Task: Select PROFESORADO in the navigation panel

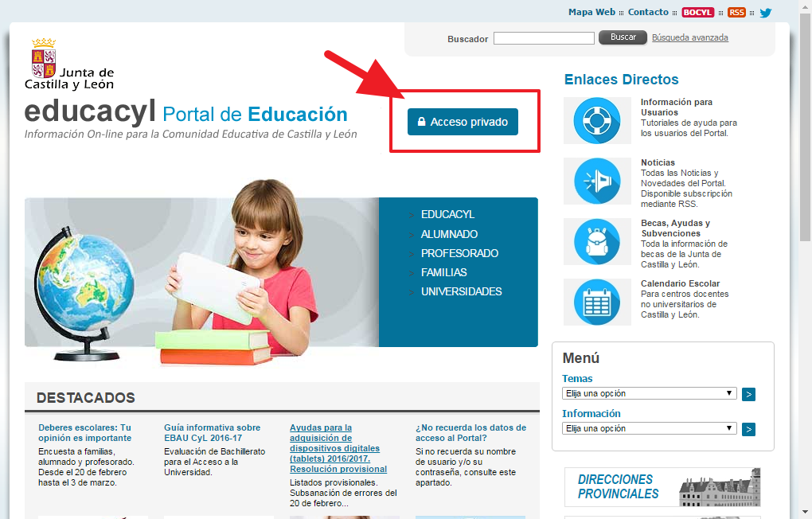Action: click(x=459, y=253)
